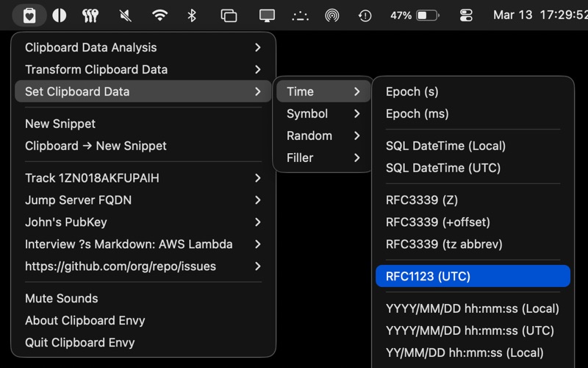Image resolution: width=588 pixels, height=368 pixels.
Task: Select Quit Clipboard Envy
Action: [x=143, y=342]
